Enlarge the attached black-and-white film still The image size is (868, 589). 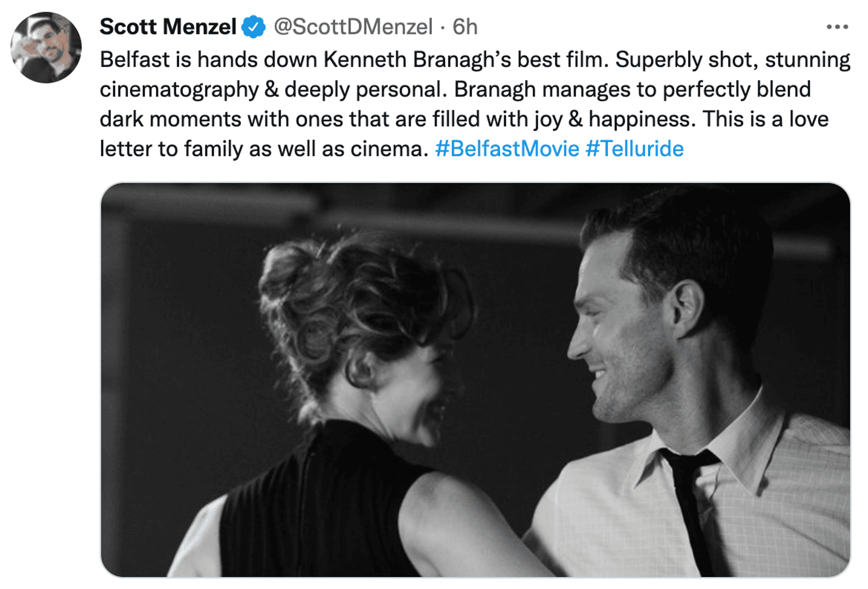click(x=475, y=380)
